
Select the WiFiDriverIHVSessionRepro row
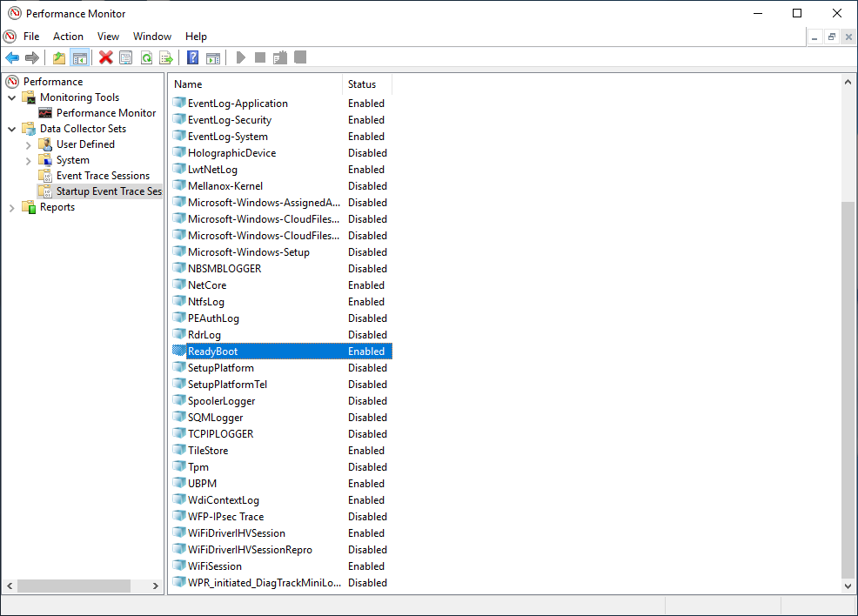282,549
